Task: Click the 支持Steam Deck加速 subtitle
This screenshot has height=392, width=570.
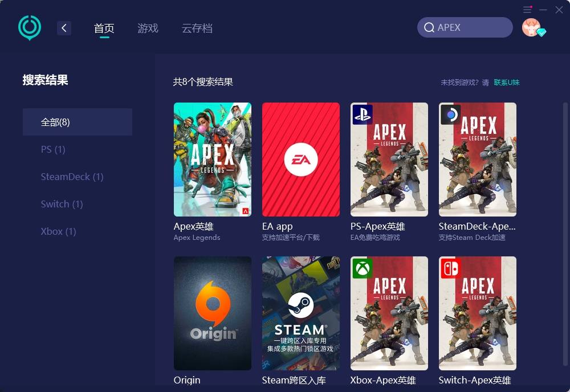Action: [x=472, y=238]
